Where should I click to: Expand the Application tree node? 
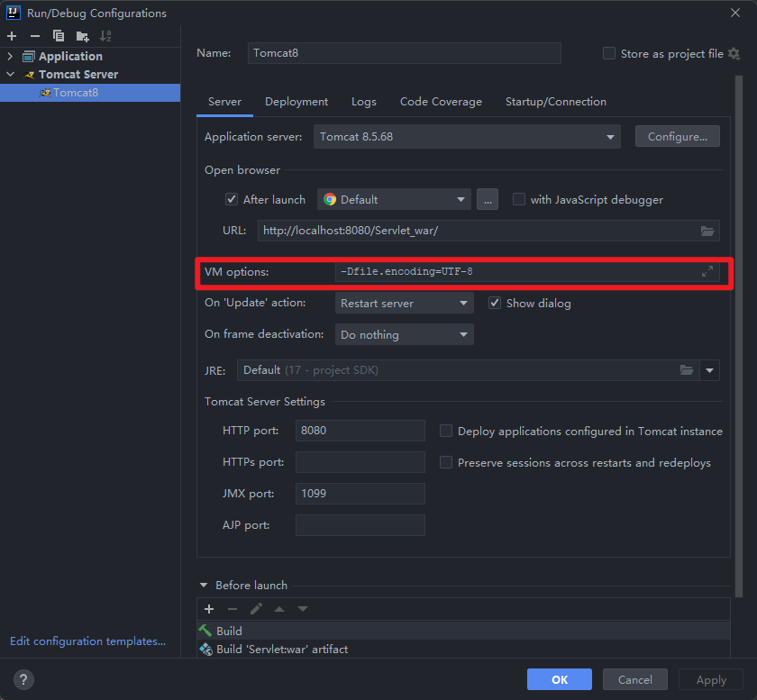(x=11, y=57)
